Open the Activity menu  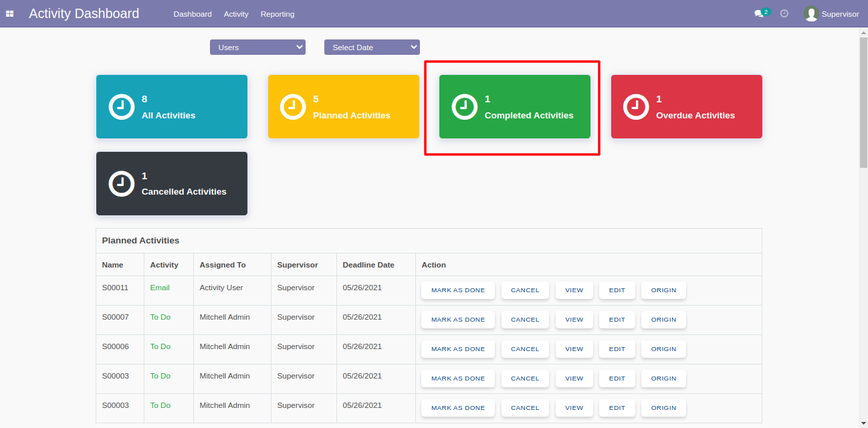click(x=236, y=14)
